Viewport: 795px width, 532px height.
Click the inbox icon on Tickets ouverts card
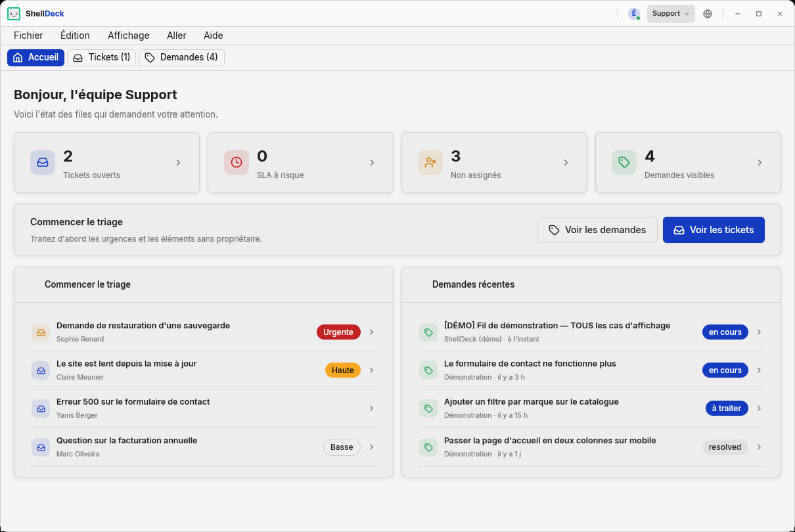click(43, 162)
